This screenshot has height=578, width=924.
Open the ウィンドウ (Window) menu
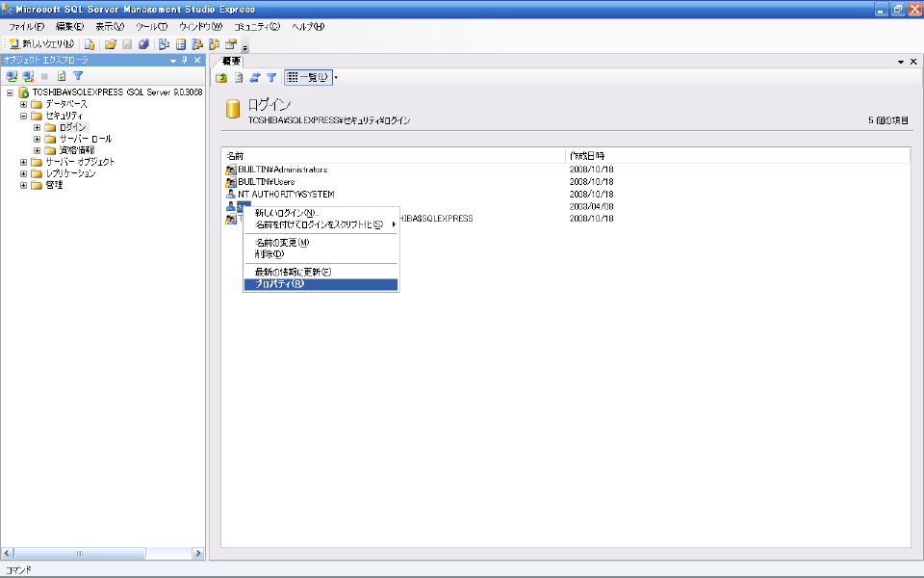200,27
